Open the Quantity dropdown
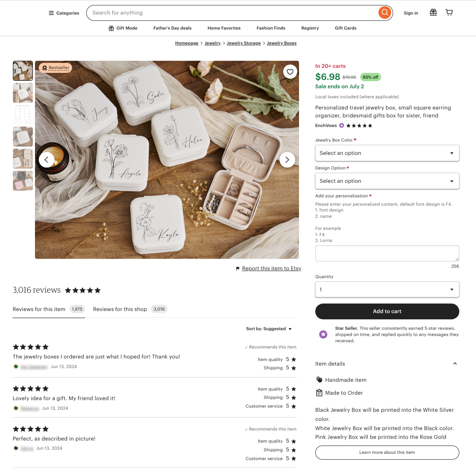Viewport: 476px width, 468px height. tap(387, 290)
